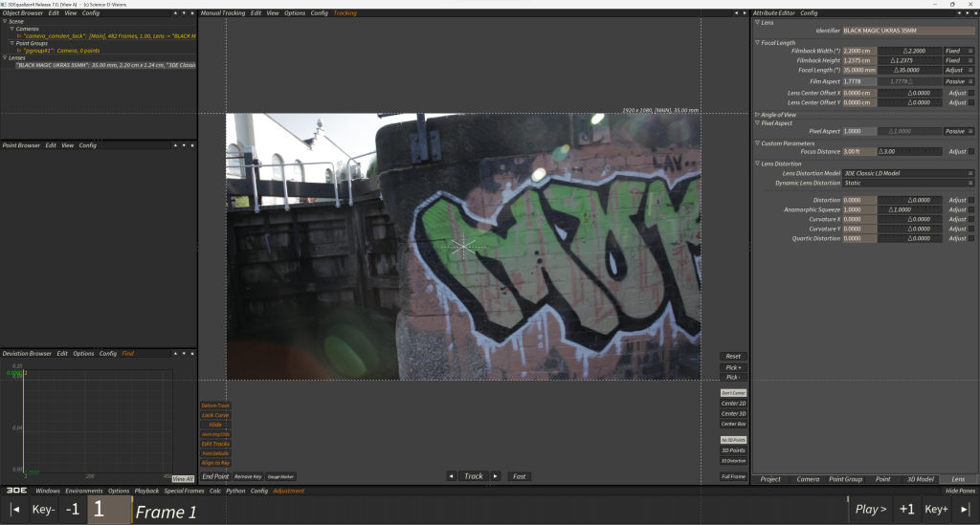Jump to last frame using the skip-forward icon
Image resolution: width=980 pixels, height=525 pixels.
965,510
